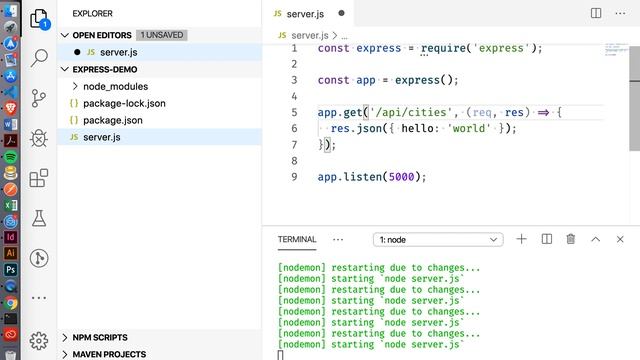Image resolution: width=640 pixels, height=360 pixels.
Task: Open the Explorer view in activity bar
Action: click(x=40, y=19)
